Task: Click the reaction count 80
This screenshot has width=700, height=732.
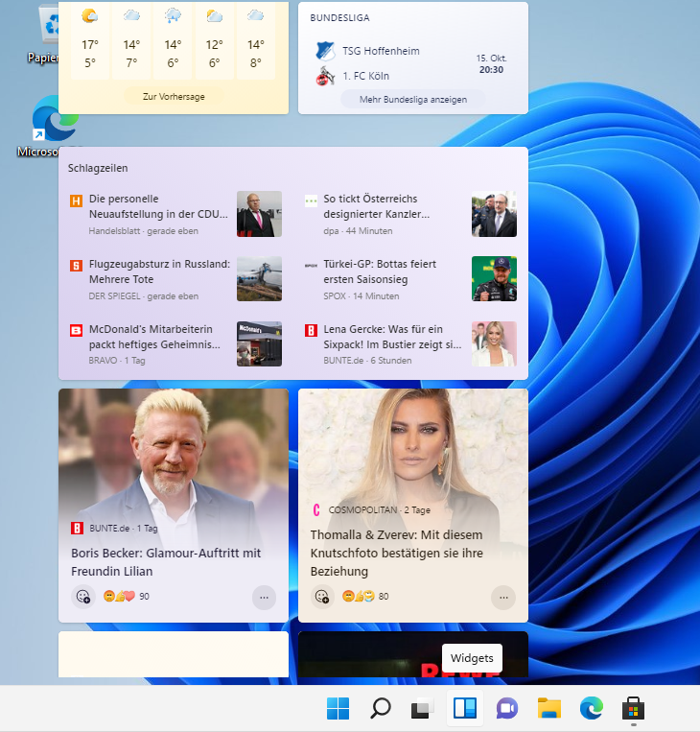Action: click(384, 597)
